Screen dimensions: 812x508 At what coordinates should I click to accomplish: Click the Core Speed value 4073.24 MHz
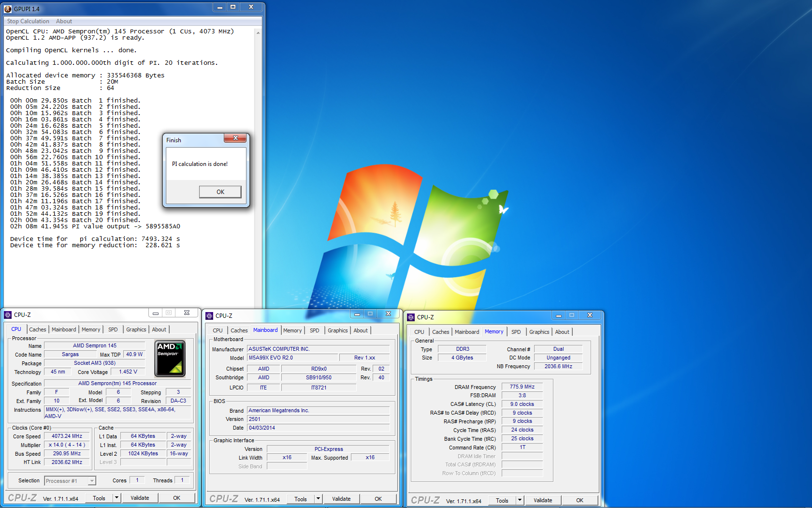click(67, 436)
